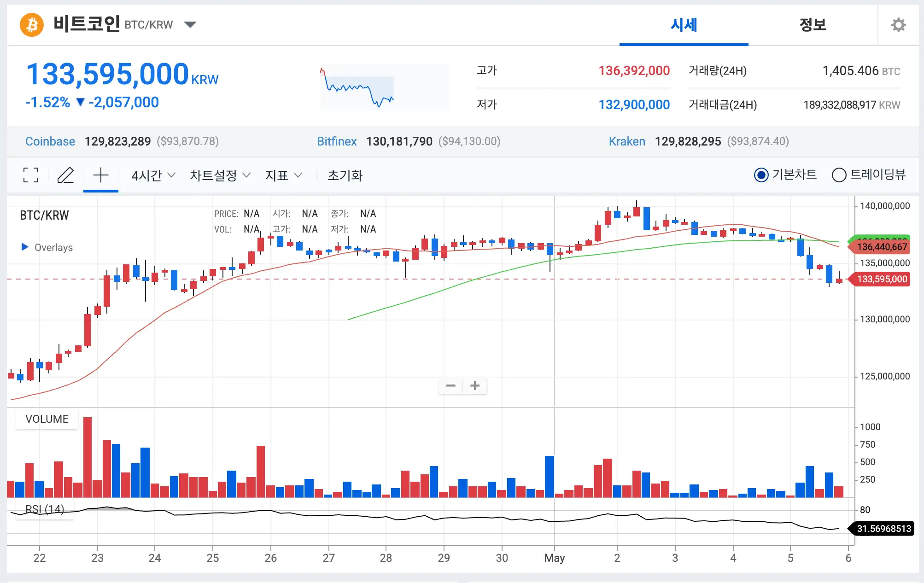
Task: Open the 정보 tab
Action: 812,25
